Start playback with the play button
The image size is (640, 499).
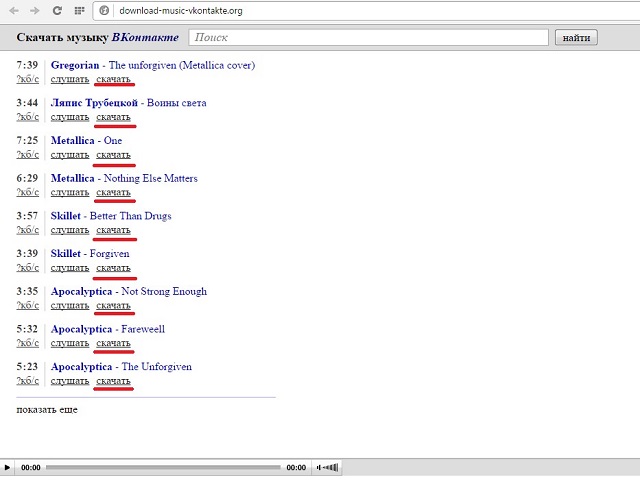coord(7,468)
